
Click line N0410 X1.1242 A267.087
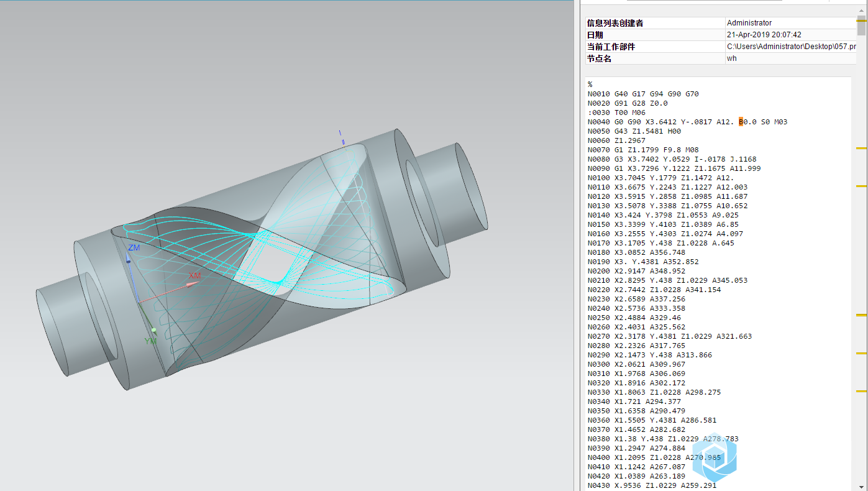(637, 467)
